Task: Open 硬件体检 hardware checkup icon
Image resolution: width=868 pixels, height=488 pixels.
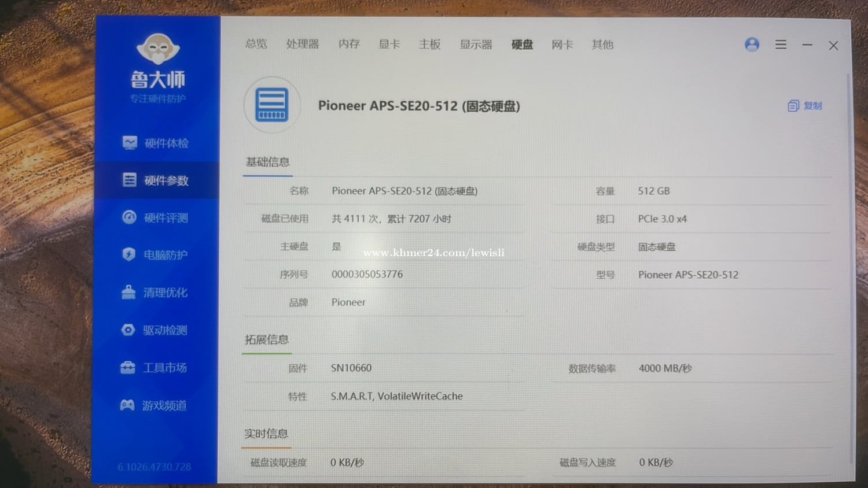Action: click(x=130, y=143)
